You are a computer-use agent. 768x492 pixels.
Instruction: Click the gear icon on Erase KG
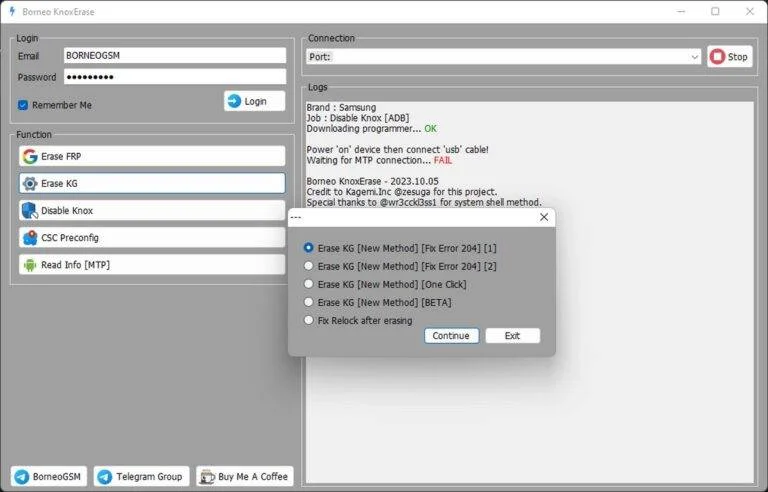coord(30,183)
